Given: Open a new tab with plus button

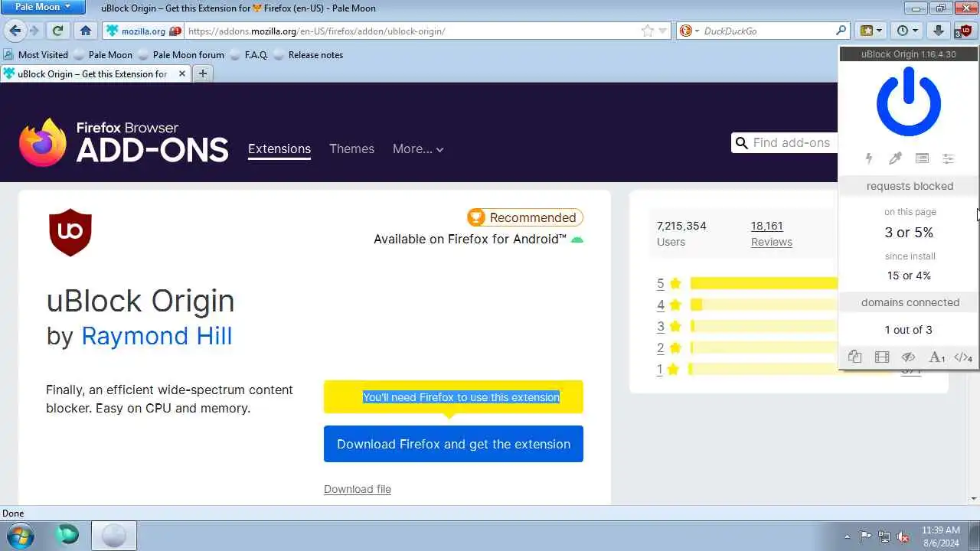Looking at the screenshot, I should [202, 73].
